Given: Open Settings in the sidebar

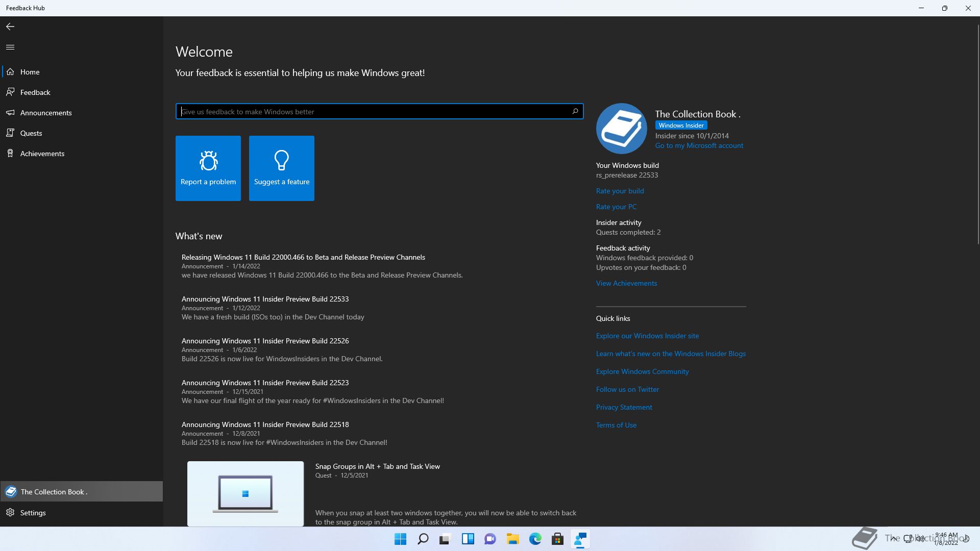Looking at the screenshot, I should (82, 513).
